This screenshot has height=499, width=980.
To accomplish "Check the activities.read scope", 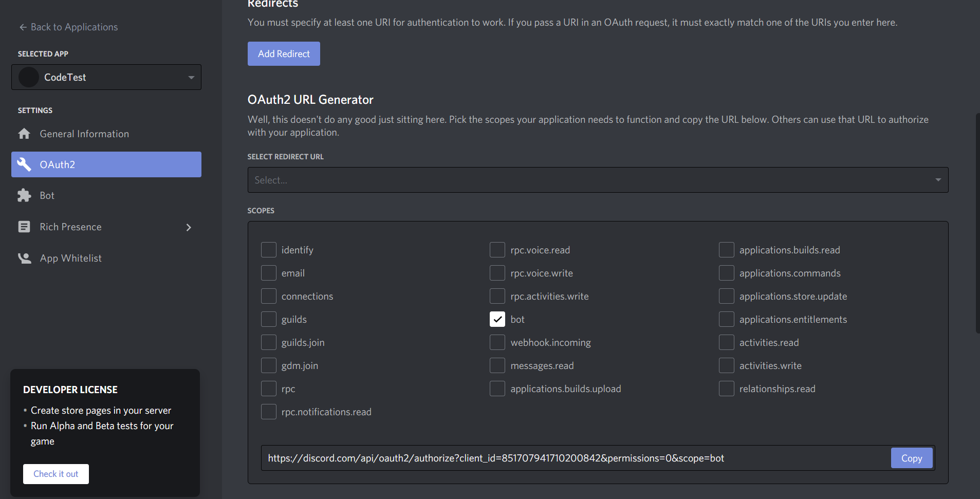I will click(x=727, y=342).
